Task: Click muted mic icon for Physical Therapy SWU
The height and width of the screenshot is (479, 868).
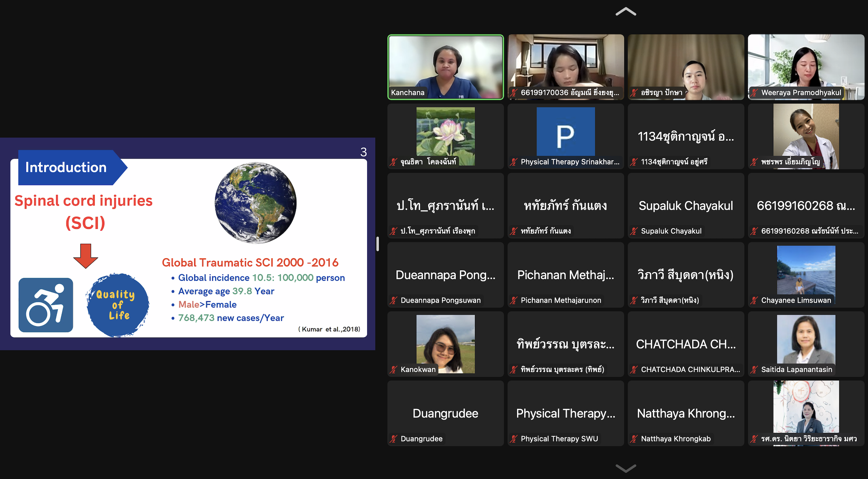Action: (x=514, y=439)
